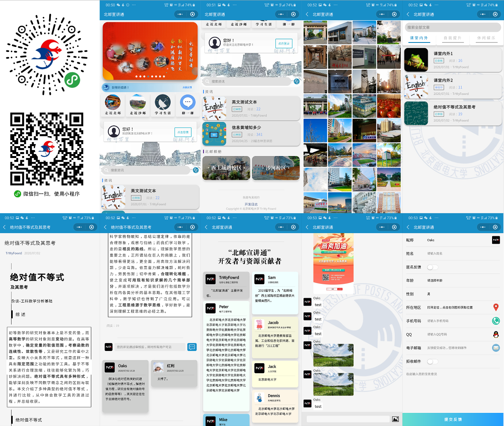Tap the blue send-comment speech icon
This screenshot has height=426, width=504.
pyautogui.click(x=192, y=347)
